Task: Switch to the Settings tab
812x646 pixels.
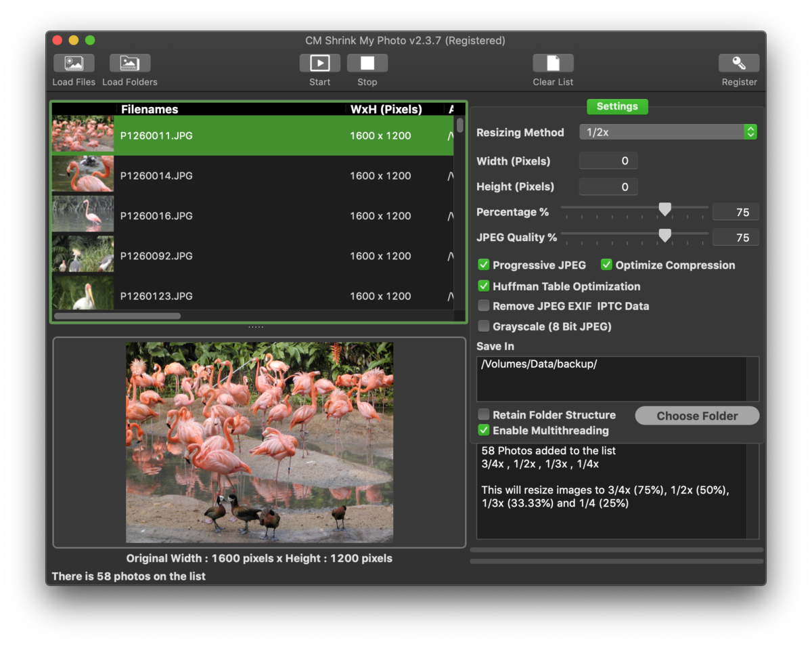Action: (616, 106)
